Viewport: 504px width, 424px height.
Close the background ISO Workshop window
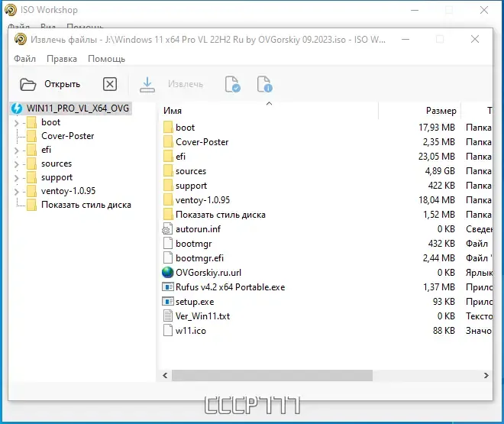(484, 10)
